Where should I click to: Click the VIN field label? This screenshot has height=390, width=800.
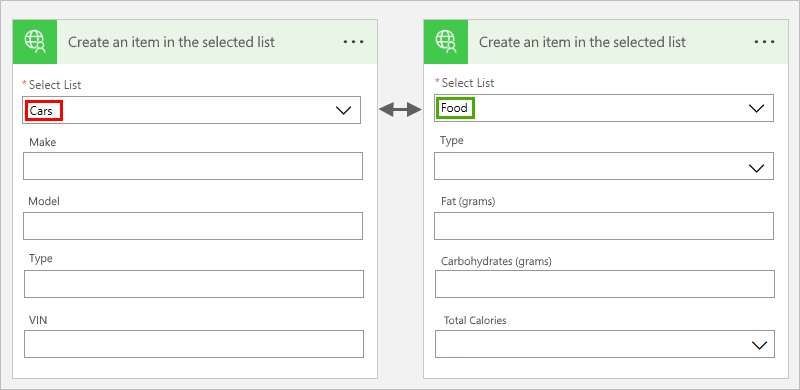(38, 320)
